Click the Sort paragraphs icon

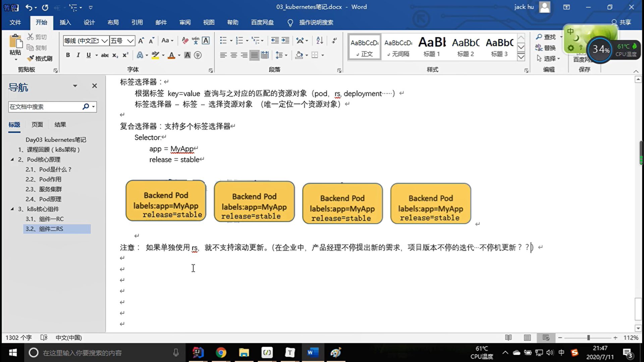pyautogui.click(x=320, y=41)
